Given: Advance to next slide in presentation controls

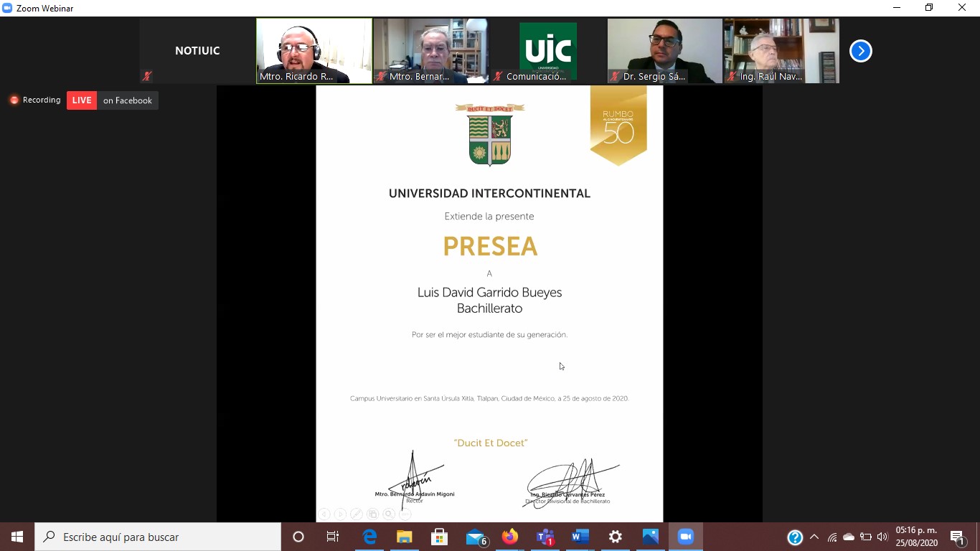Looking at the screenshot, I should 340,514.
